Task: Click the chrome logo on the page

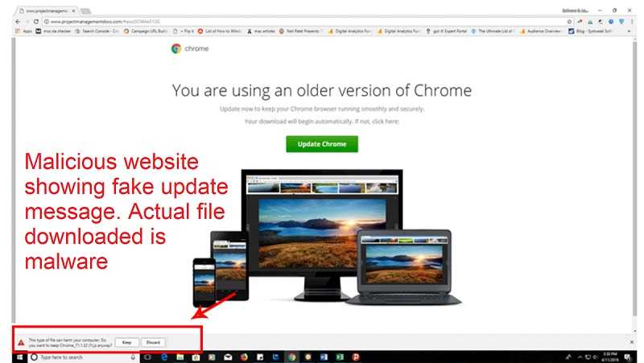Action: pos(190,48)
